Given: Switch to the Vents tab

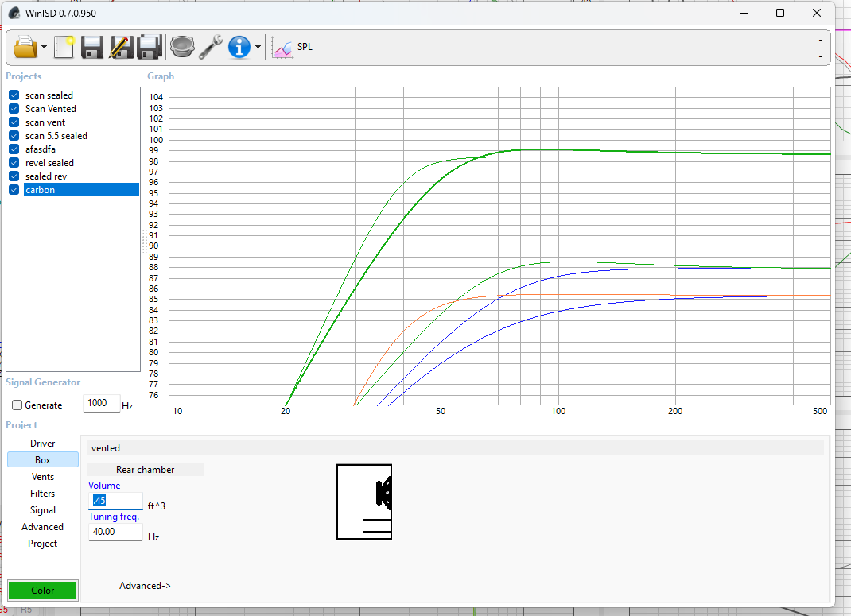Looking at the screenshot, I should pos(43,477).
